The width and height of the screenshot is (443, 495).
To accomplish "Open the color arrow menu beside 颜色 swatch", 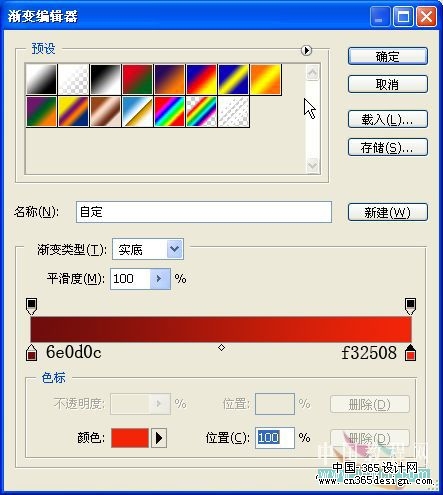I will (159, 438).
